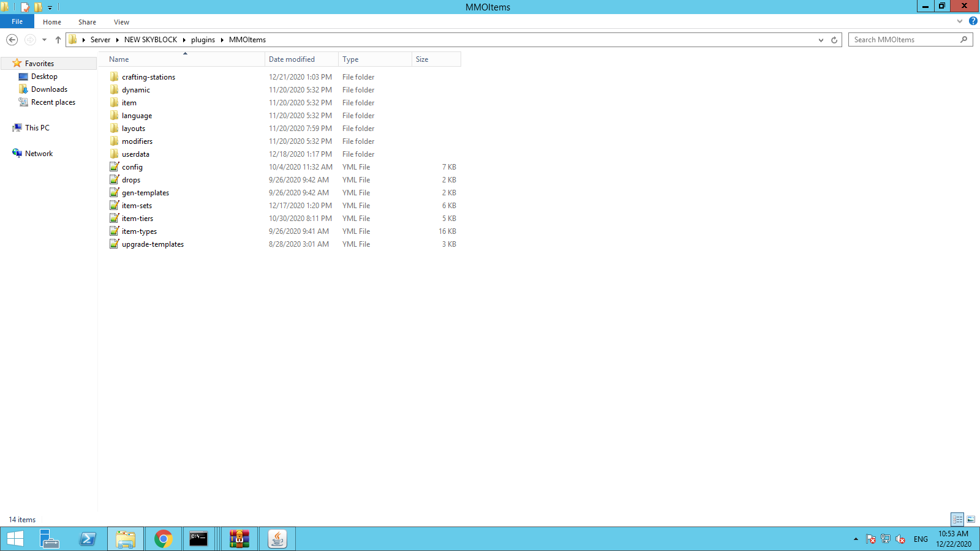Open WinRAR from the taskbar

pyautogui.click(x=239, y=539)
